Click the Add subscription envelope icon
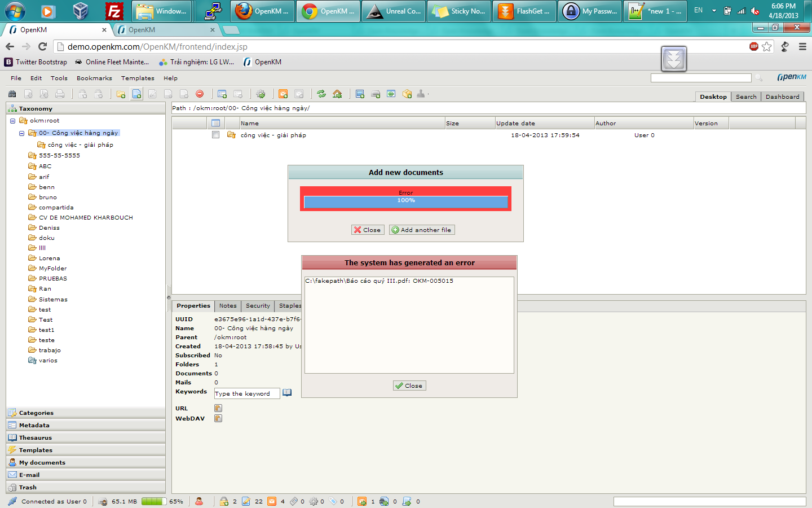The height and width of the screenshot is (508, 812). pos(283,94)
